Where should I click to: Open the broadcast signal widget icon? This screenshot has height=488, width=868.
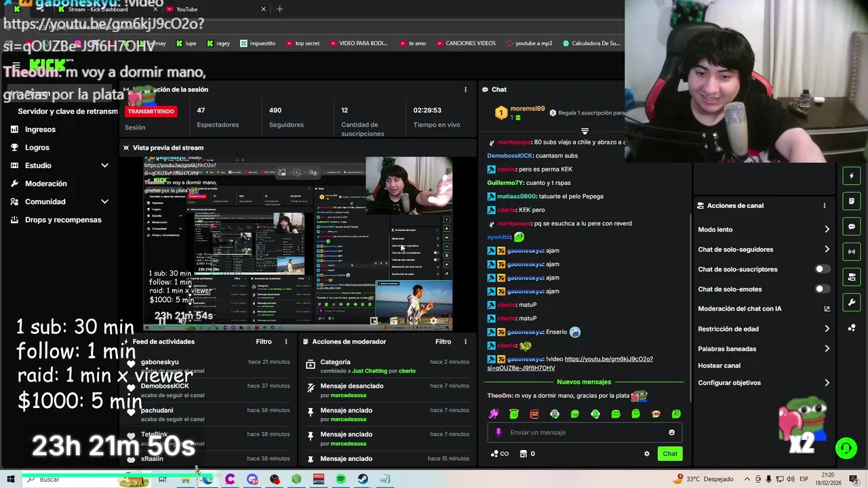(x=852, y=251)
